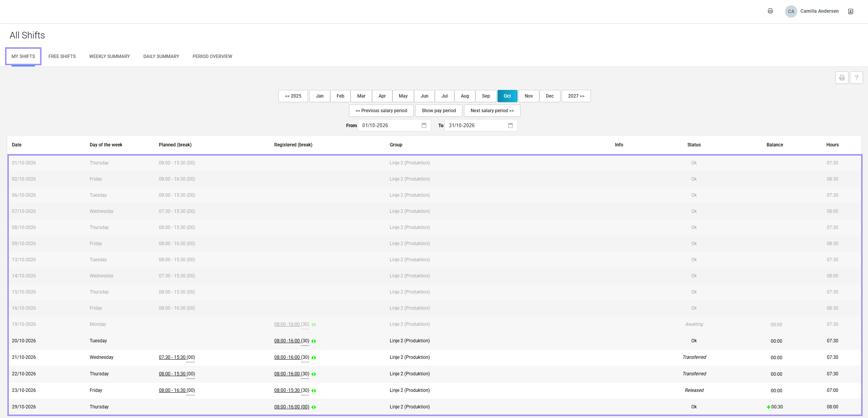Go back to year 2025

tap(293, 96)
